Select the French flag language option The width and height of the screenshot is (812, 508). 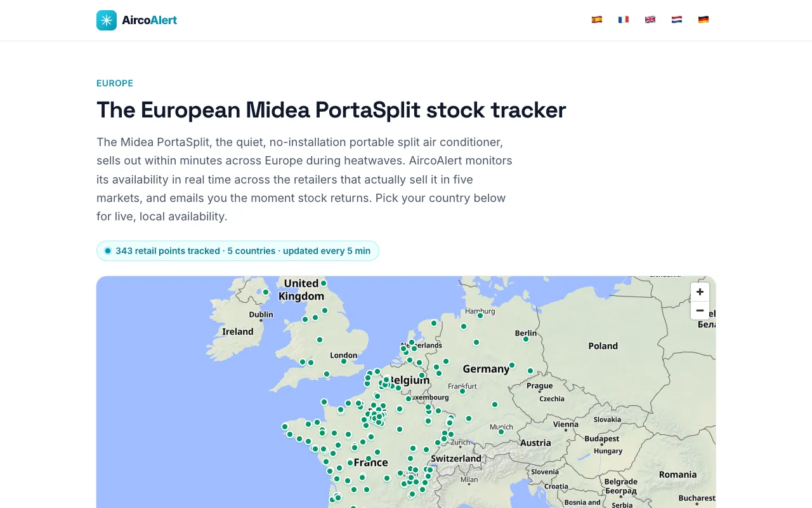(x=624, y=20)
